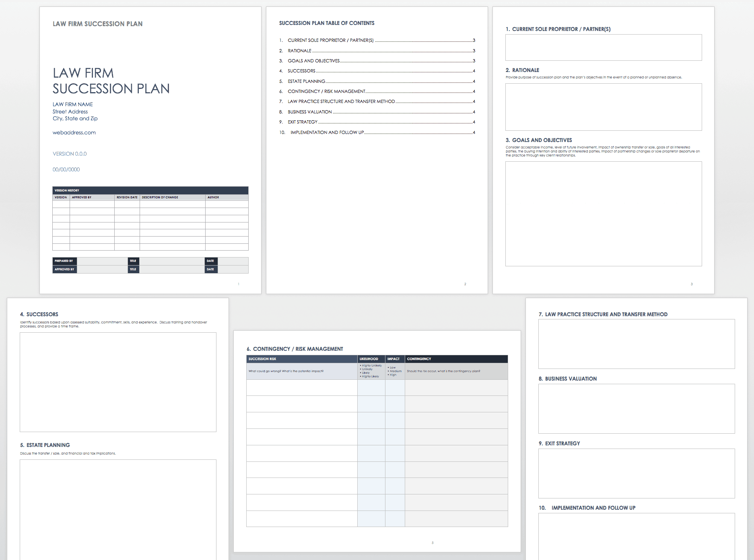Click the SUCCESSION PLAN TABLE OF CONTENTS heading
This screenshot has height=560, width=754.
click(x=327, y=23)
